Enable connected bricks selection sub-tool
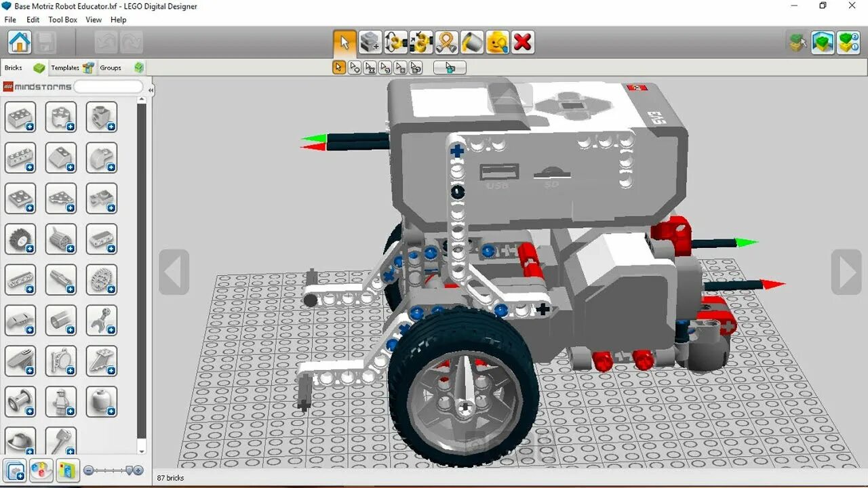868x488 pixels. tap(370, 68)
